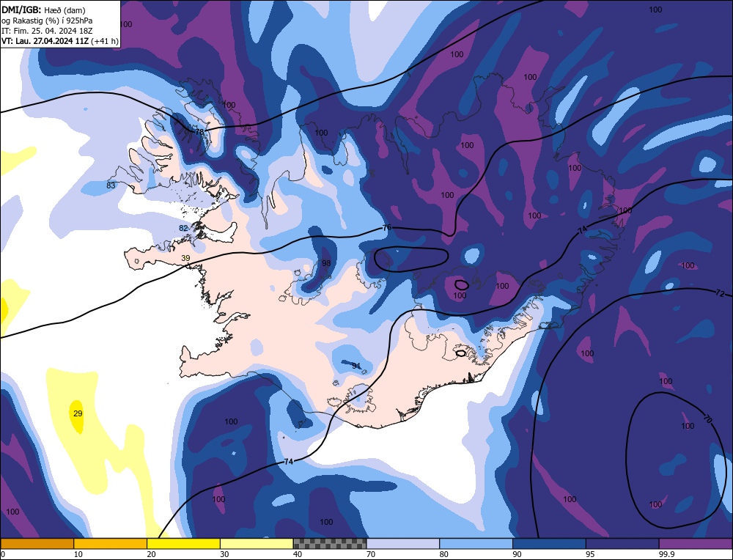Click the medium blue 90–95 legend swatch
This screenshot has height=560, width=733.
[549, 544]
